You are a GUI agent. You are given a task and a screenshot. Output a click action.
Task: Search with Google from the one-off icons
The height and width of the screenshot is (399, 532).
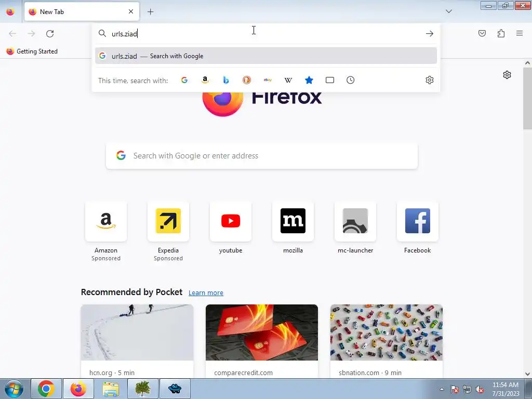coord(184,80)
